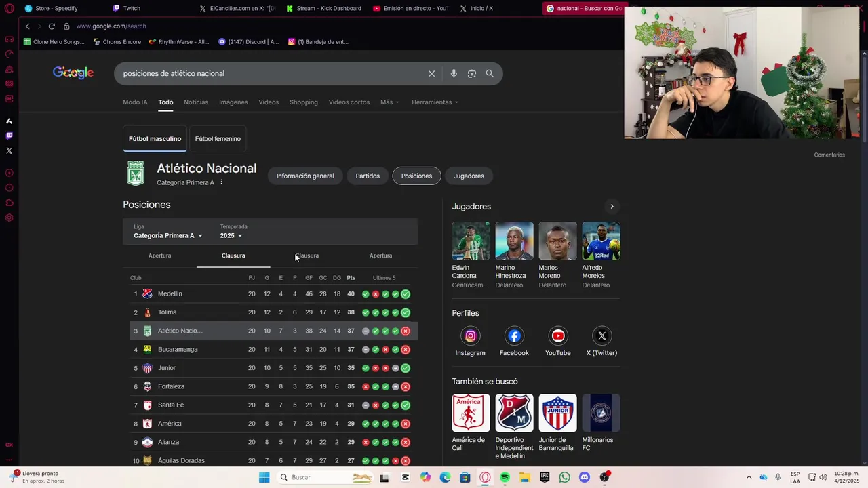
Task: Switch to Fútbol femenino
Action: tap(218, 139)
